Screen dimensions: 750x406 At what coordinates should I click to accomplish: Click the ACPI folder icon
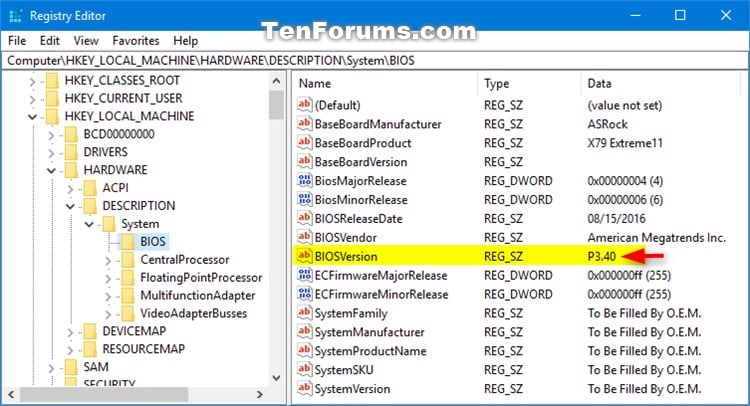click(x=90, y=188)
